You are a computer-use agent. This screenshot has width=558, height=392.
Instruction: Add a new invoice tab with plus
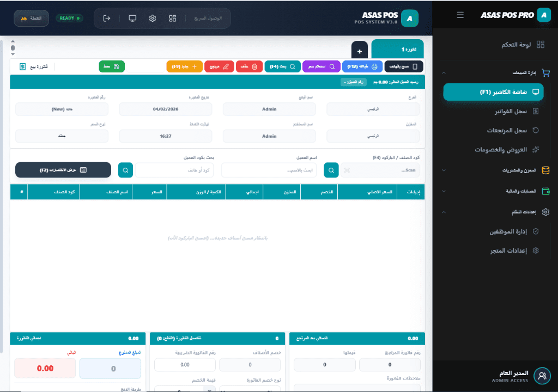pyautogui.click(x=360, y=51)
